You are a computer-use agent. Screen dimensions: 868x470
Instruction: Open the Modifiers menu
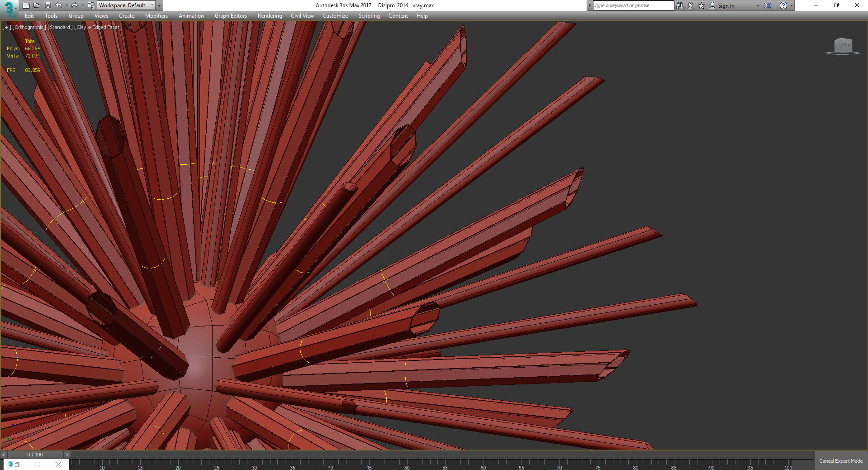tap(157, 16)
